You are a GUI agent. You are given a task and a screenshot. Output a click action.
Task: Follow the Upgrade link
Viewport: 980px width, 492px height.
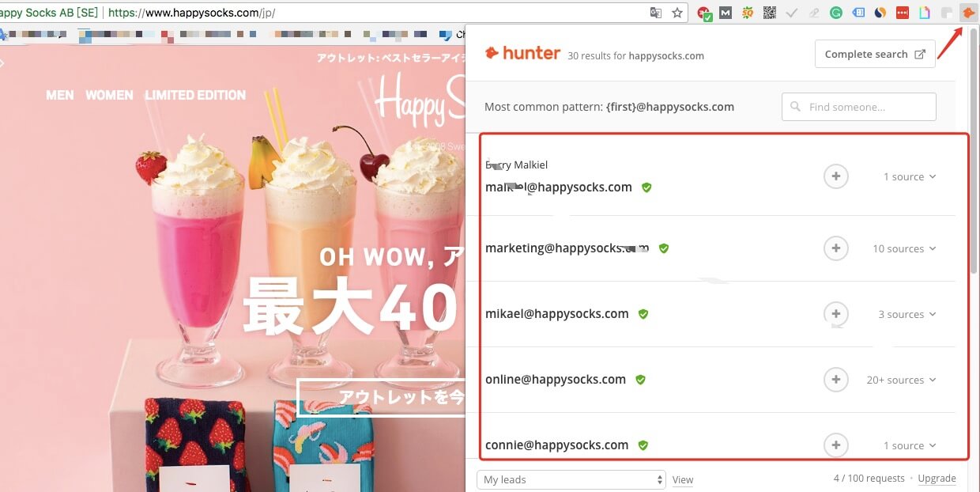[937, 479]
